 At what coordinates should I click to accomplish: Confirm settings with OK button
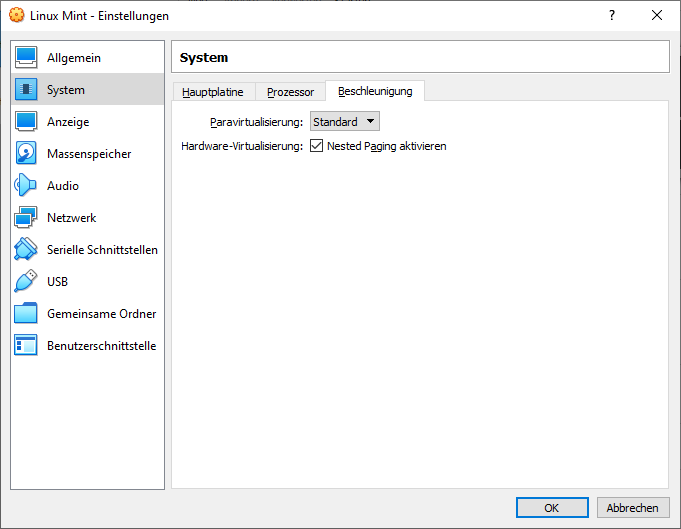point(552,508)
